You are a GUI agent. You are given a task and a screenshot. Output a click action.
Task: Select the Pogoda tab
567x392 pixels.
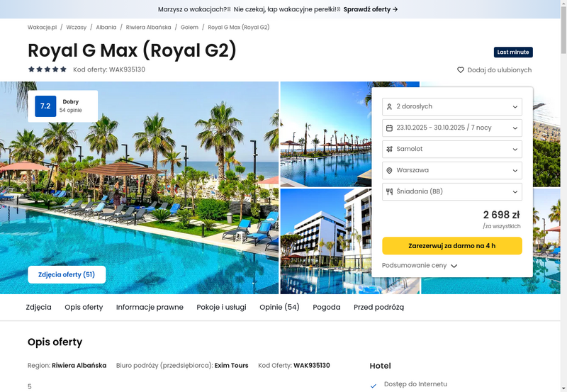[x=327, y=307]
